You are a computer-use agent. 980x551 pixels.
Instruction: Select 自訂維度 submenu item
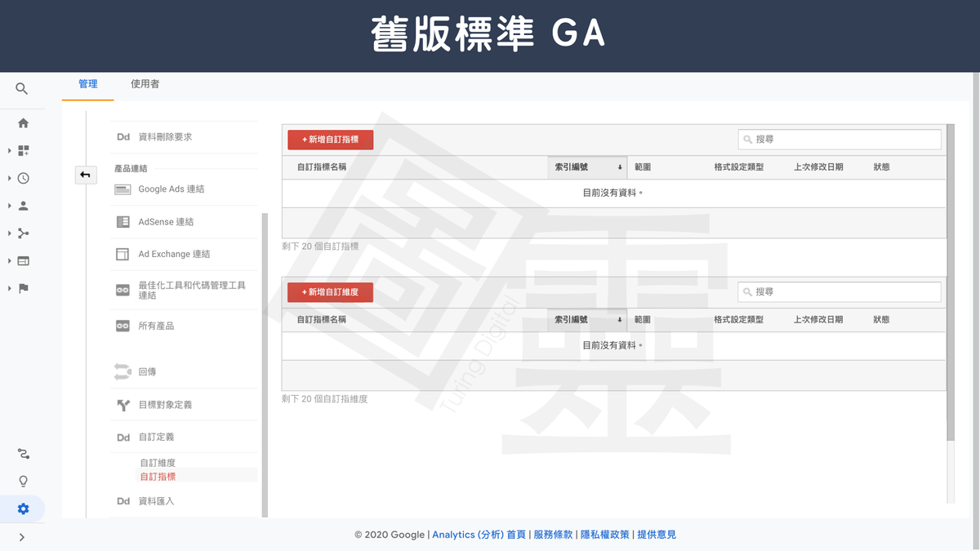click(x=158, y=463)
